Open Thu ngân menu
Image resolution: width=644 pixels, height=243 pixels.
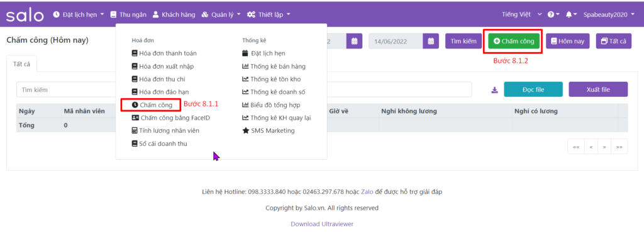click(128, 14)
